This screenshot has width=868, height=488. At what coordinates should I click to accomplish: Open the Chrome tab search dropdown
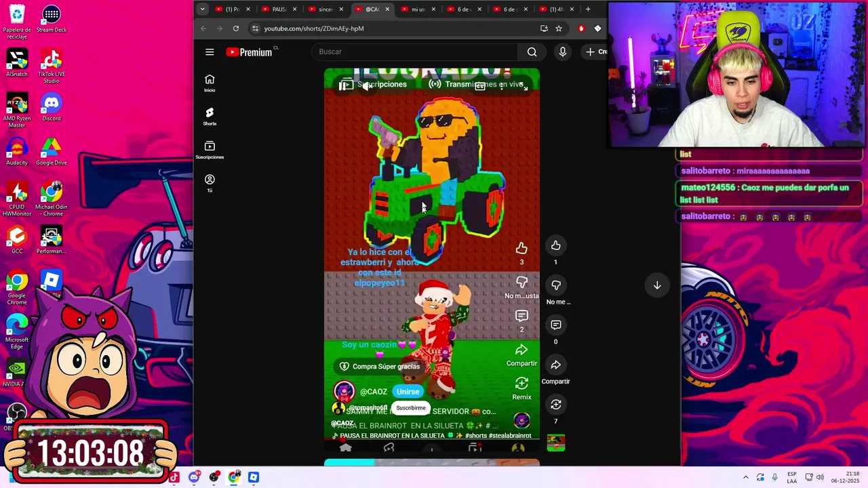[202, 9]
